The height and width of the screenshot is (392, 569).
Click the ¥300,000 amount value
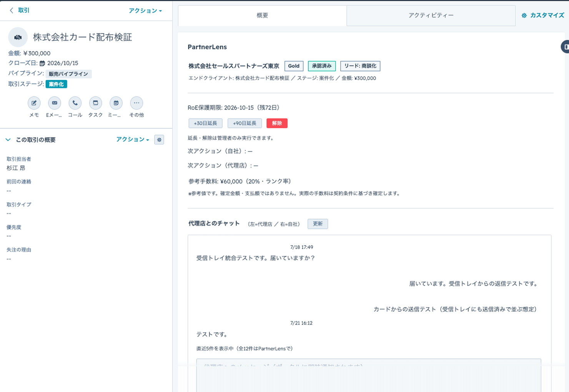[x=37, y=53]
